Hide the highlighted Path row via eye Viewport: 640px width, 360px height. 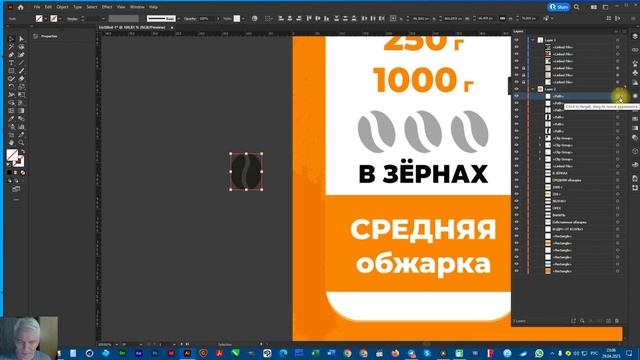tap(517, 96)
